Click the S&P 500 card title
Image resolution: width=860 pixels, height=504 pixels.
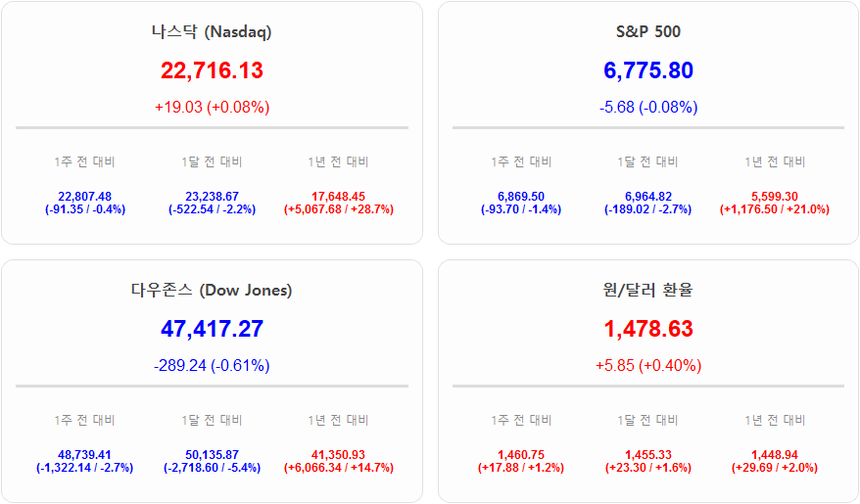point(647,31)
